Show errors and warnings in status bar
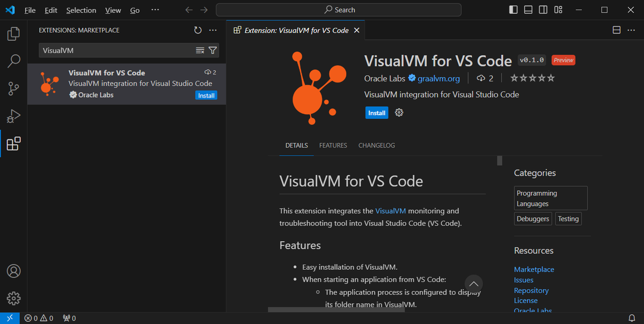This screenshot has height=324, width=644. 39,318
